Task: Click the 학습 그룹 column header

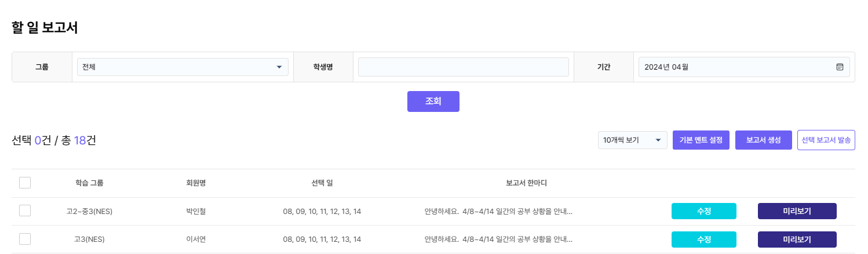Action: 89,183
